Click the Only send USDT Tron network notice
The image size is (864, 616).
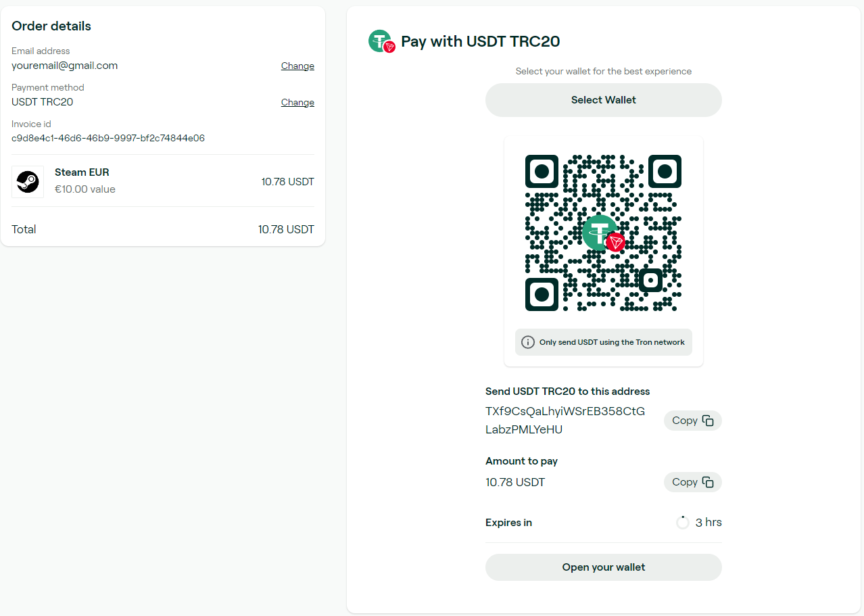pyautogui.click(x=604, y=342)
